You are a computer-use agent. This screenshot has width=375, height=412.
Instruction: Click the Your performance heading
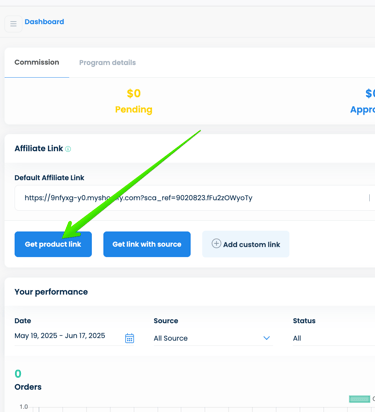tap(51, 292)
